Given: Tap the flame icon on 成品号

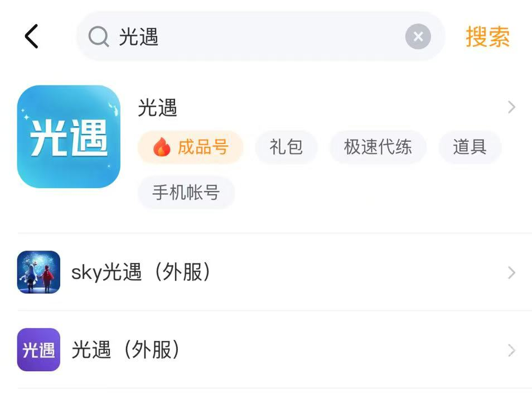Looking at the screenshot, I should tap(162, 147).
